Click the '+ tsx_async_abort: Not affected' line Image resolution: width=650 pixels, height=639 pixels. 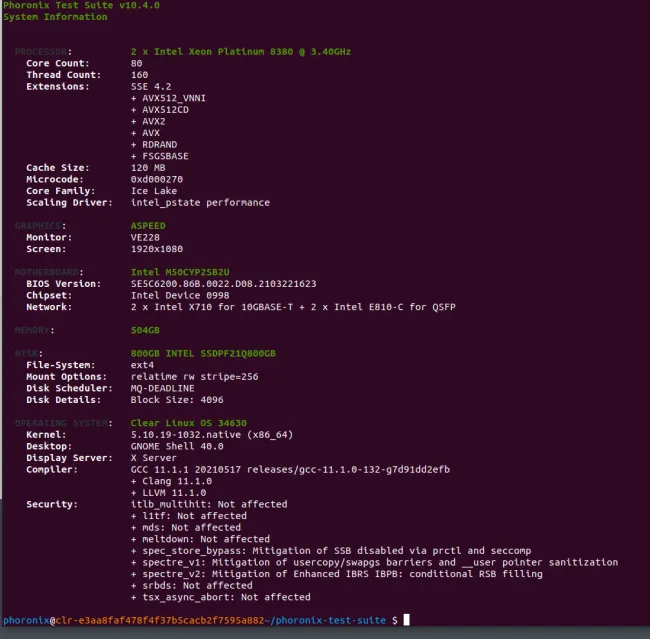tap(221, 598)
